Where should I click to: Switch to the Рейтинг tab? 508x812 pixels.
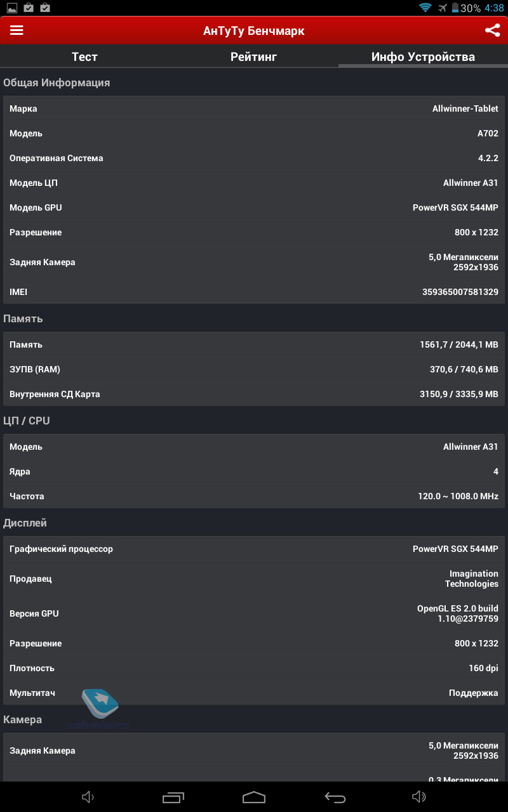(x=253, y=56)
